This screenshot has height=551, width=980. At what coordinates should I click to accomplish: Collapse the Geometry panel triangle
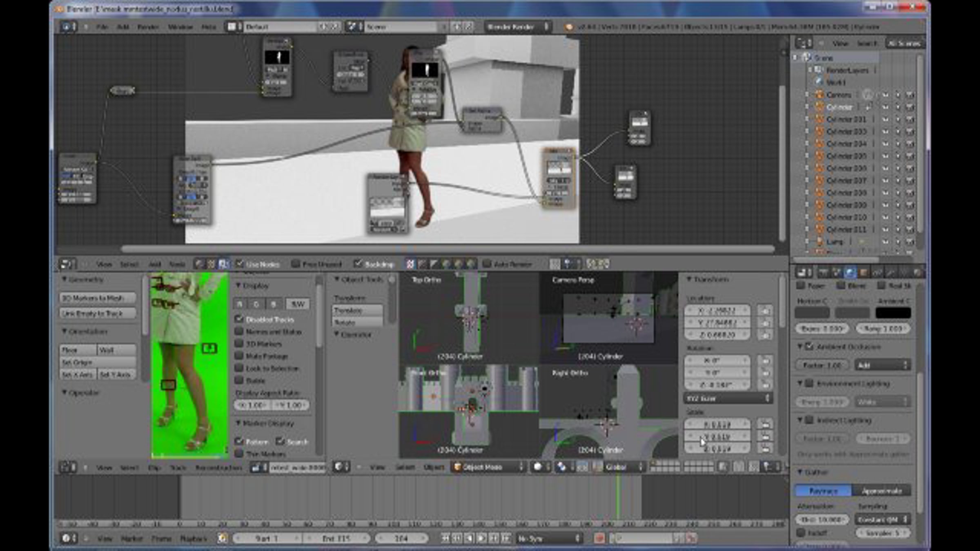tap(64, 280)
